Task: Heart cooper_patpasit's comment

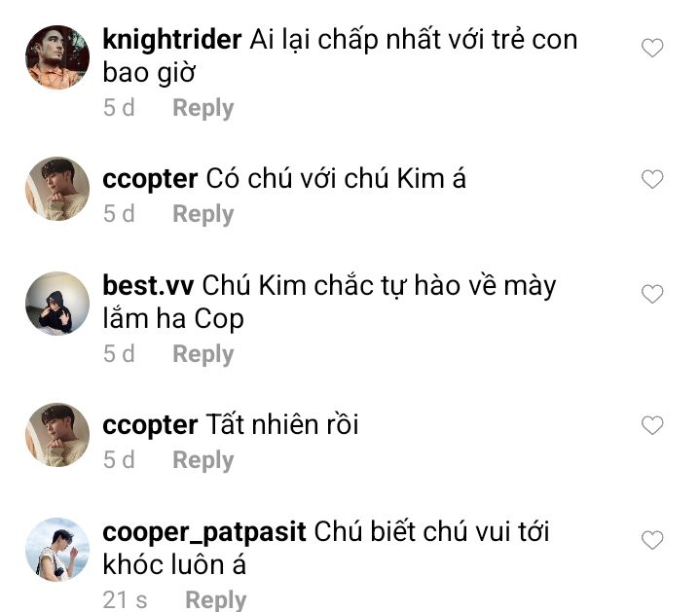Action: [652, 540]
